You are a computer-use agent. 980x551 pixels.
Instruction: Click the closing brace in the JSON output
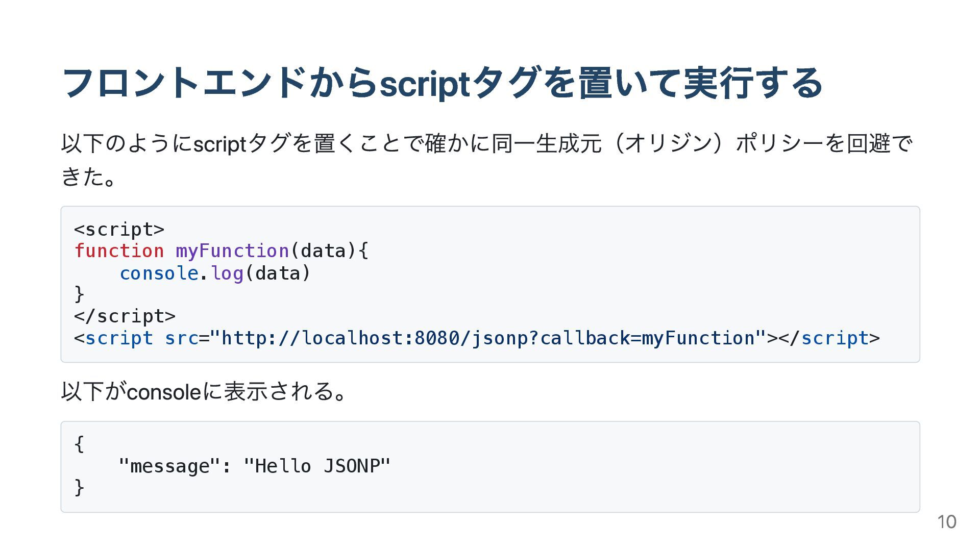click(x=79, y=488)
